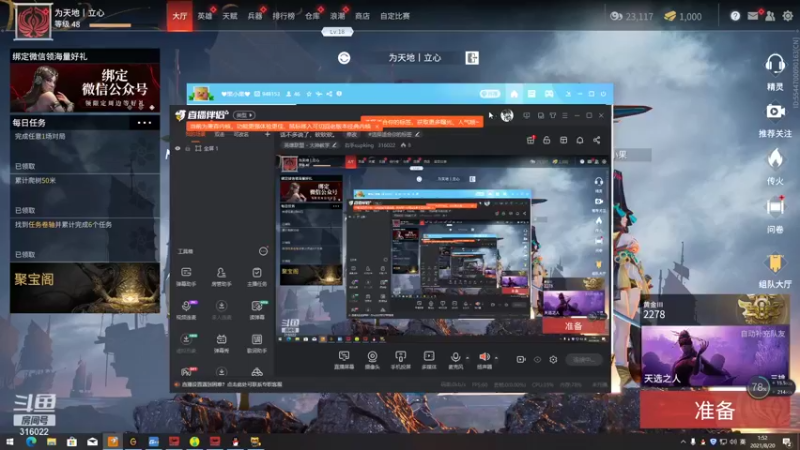
Task: Click the record video camera icon
Action: pos(520,360)
